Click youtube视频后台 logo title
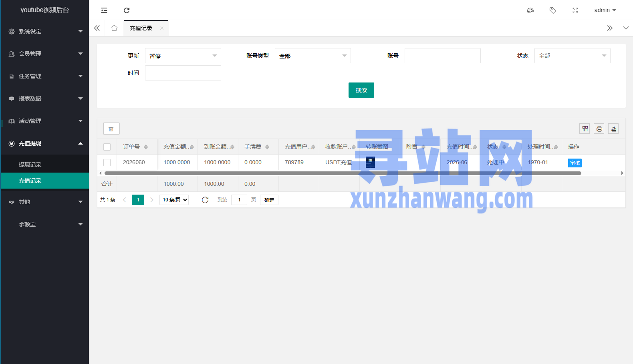Viewport: 633px width, 364px height. pyautogui.click(x=45, y=10)
